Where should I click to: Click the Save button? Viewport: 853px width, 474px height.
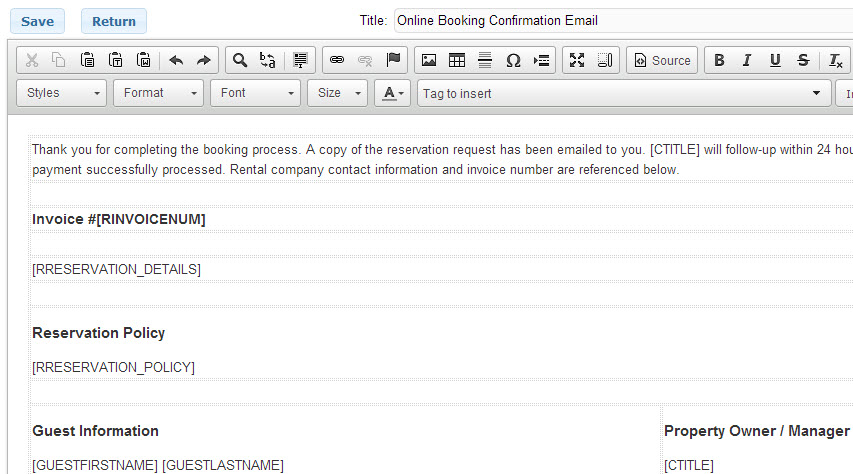coord(38,21)
